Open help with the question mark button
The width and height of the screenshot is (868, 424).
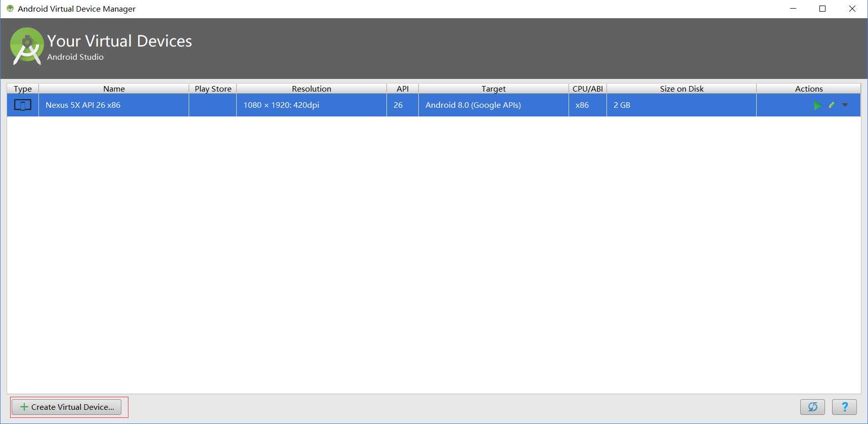click(x=844, y=407)
